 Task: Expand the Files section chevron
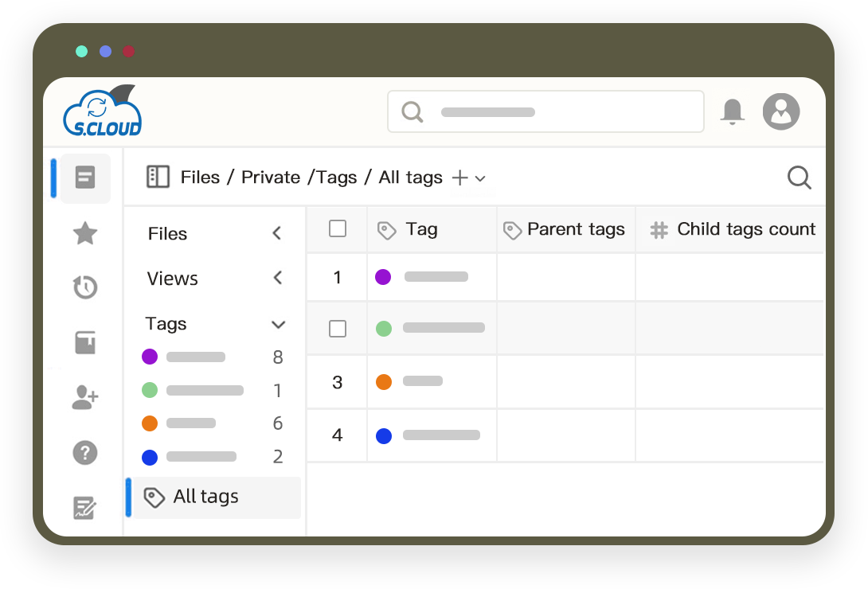point(277,233)
